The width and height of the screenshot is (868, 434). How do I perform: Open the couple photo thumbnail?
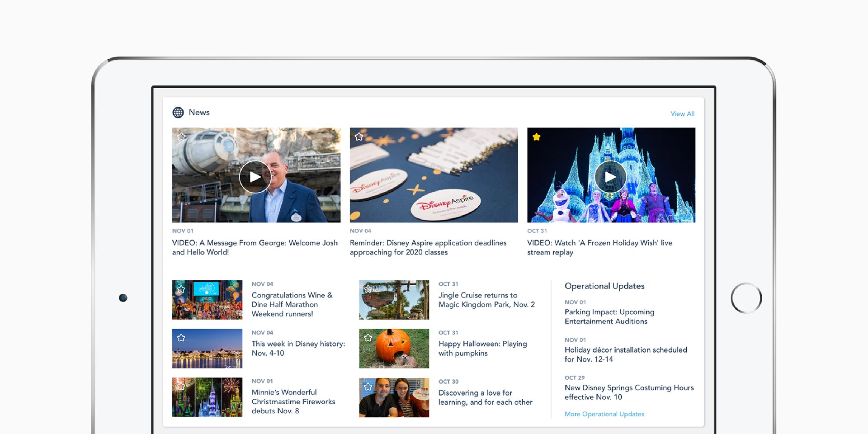click(394, 397)
